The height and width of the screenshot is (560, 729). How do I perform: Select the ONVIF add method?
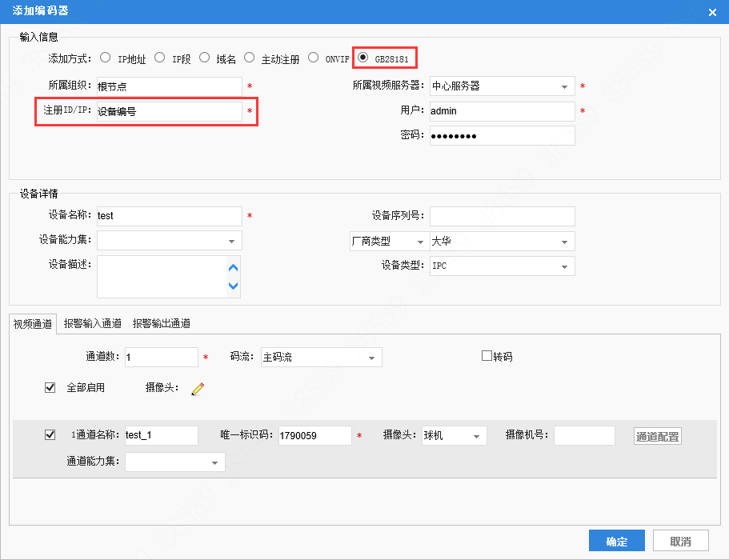(314, 58)
